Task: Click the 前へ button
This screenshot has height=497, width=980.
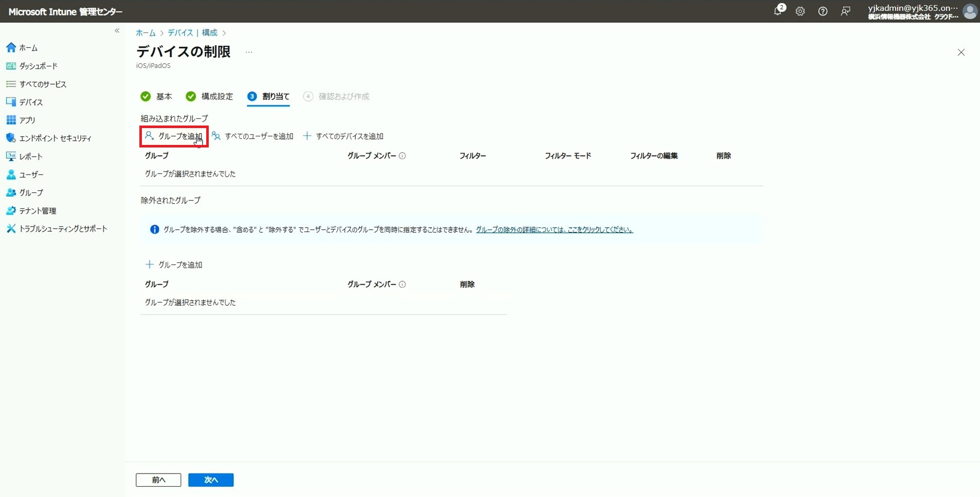Action: pyautogui.click(x=158, y=480)
